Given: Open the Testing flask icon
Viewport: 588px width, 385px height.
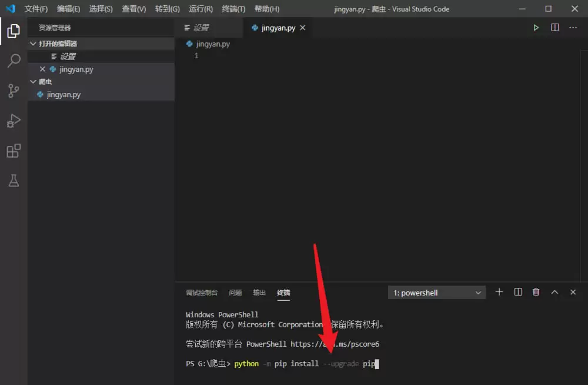Looking at the screenshot, I should pos(13,181).
